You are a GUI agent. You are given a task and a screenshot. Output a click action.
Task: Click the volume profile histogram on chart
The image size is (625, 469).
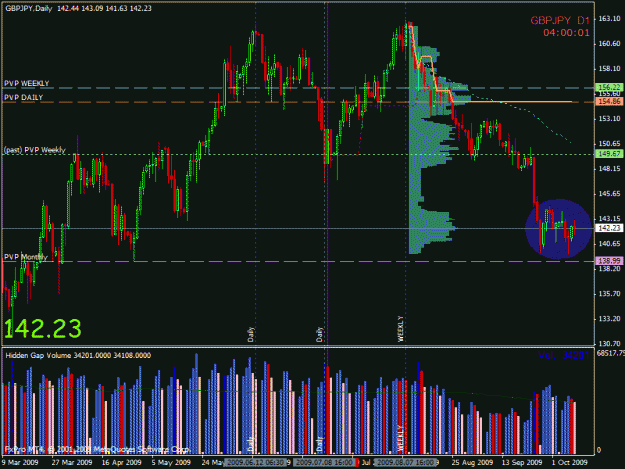click(434, 139)
